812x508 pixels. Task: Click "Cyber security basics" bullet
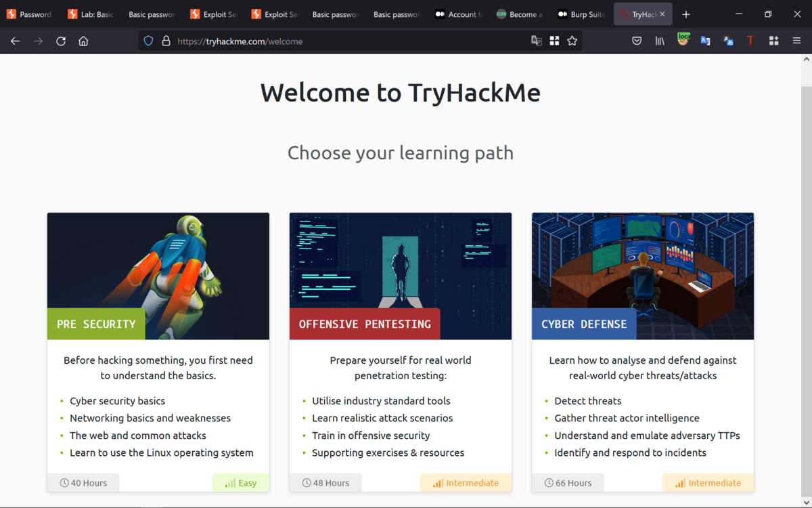117,401
